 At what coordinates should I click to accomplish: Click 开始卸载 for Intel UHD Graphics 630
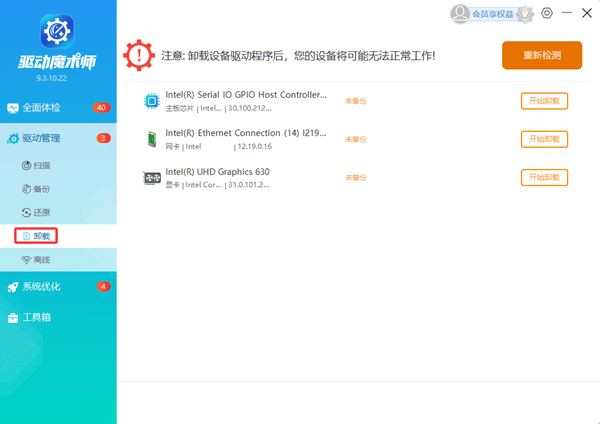[544, 178]
